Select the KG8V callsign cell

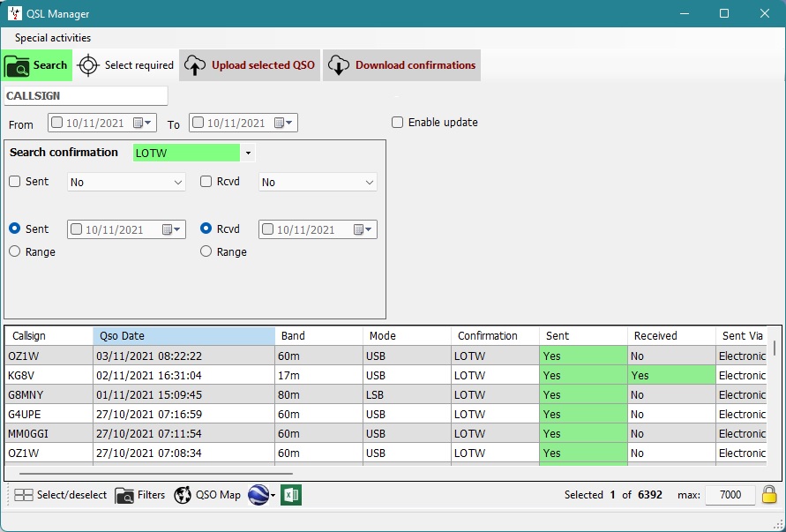point(49,376)
